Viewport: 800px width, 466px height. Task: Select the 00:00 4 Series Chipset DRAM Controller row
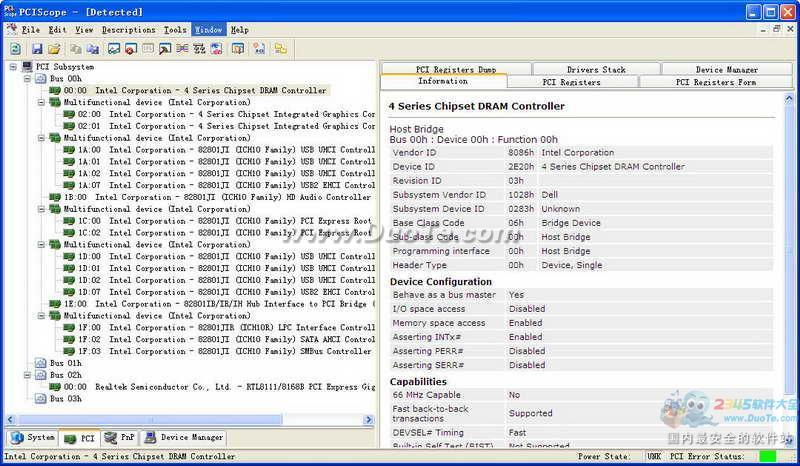[188, 90]
